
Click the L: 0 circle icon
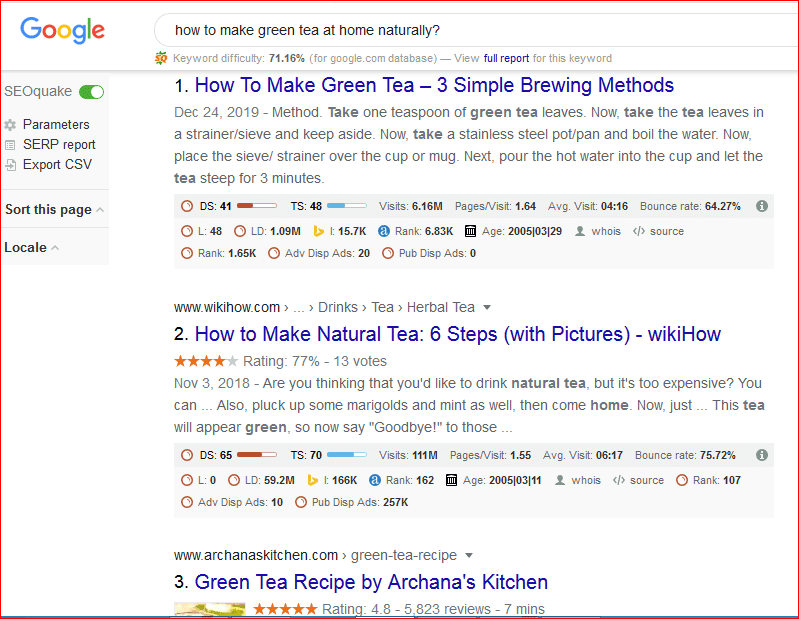click(x=187, y=480)
